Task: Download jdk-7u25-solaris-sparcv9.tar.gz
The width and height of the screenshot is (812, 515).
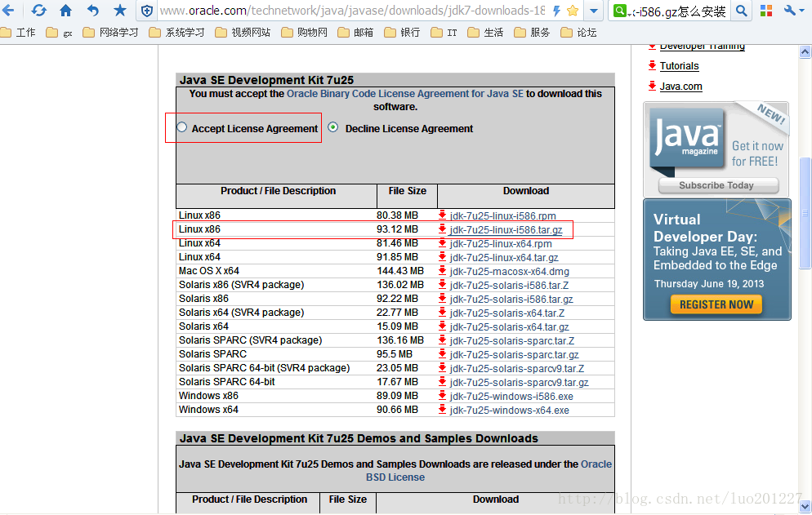Action: (519, 383)
